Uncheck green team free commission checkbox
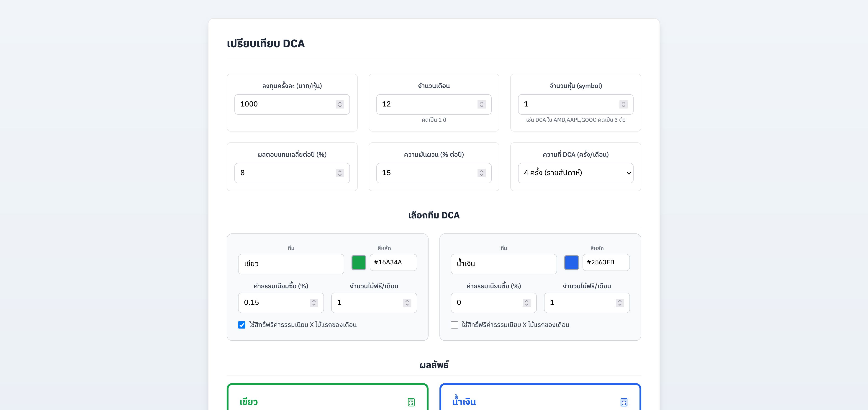This screenshot has height=410, width=868. (241, 325)
